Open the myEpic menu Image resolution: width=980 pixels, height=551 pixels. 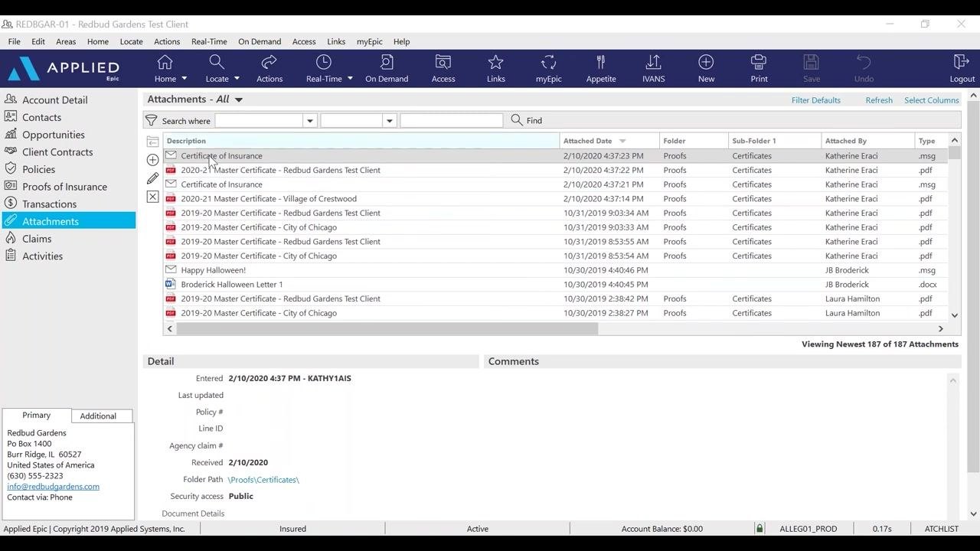pos(370,41)
